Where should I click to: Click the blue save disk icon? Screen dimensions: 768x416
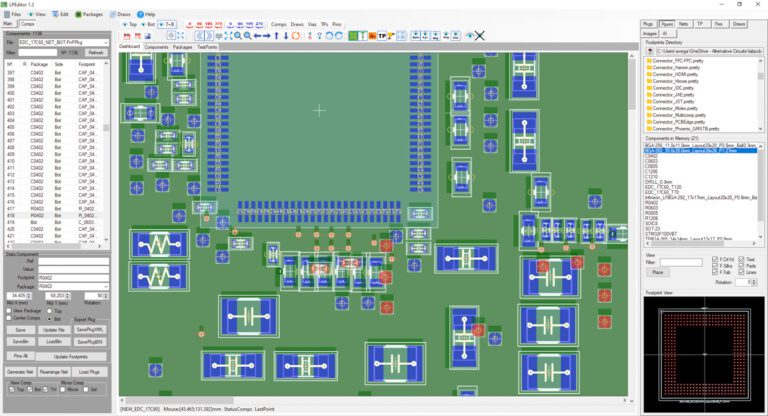click(x=147, y=36)
